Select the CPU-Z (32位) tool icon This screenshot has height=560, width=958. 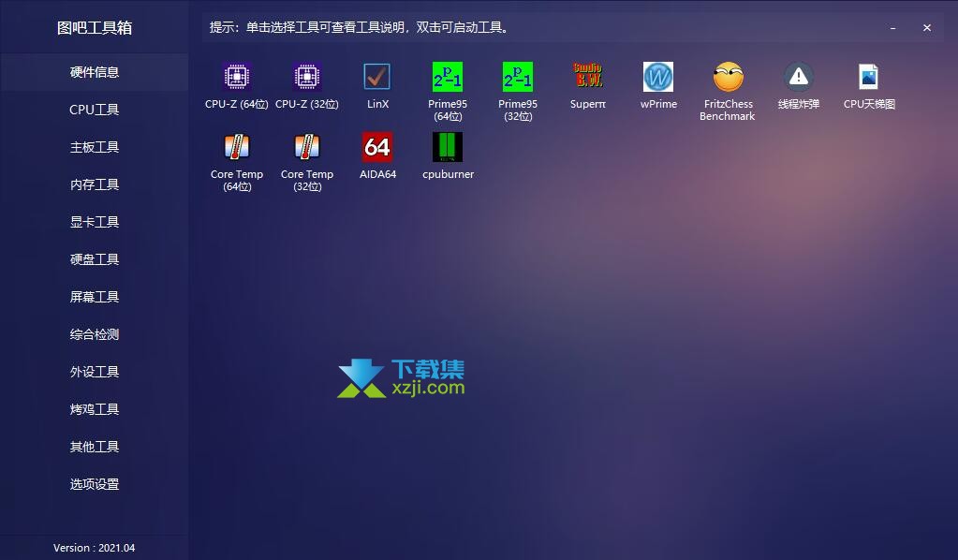307,77
